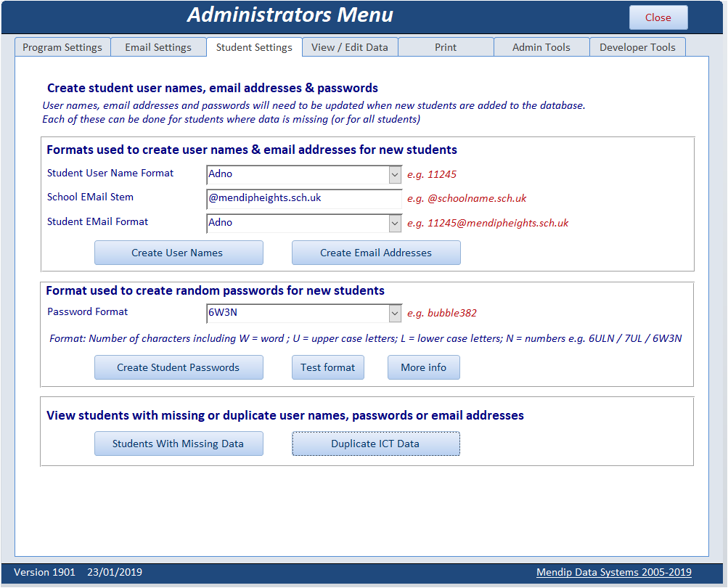
Task: Click the example text 'e.g. 11245'
Action: click(x=432, y=175)
